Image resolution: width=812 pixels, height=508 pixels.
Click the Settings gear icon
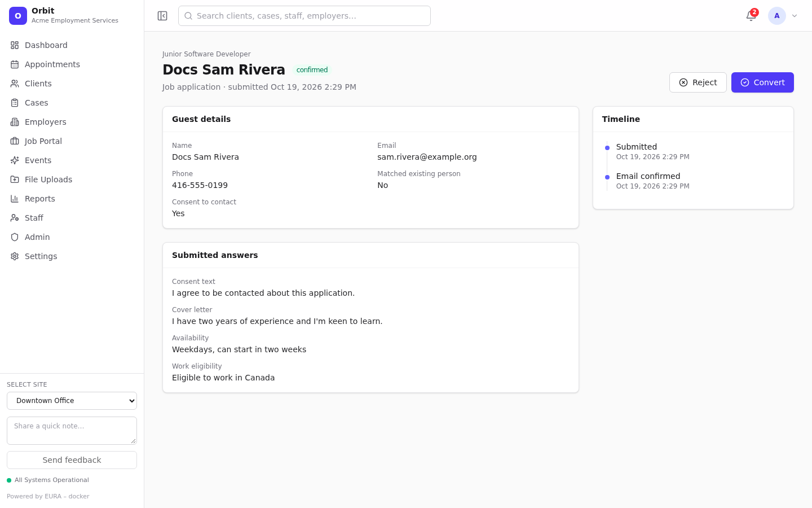15,256
